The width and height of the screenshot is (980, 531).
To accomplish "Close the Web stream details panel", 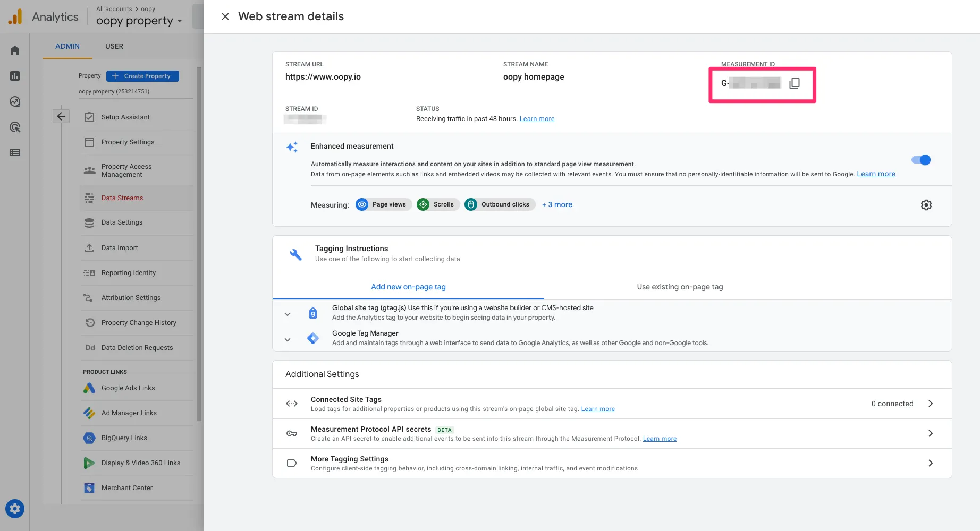I will click(x=225, y=16).
